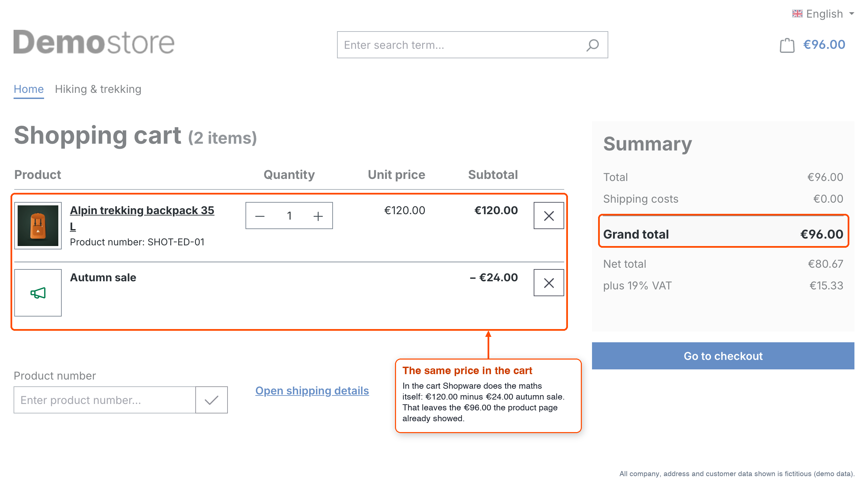Open Hiking & trekking category
Viewport: 868px width, 488px height.
(x=98, y=89)
